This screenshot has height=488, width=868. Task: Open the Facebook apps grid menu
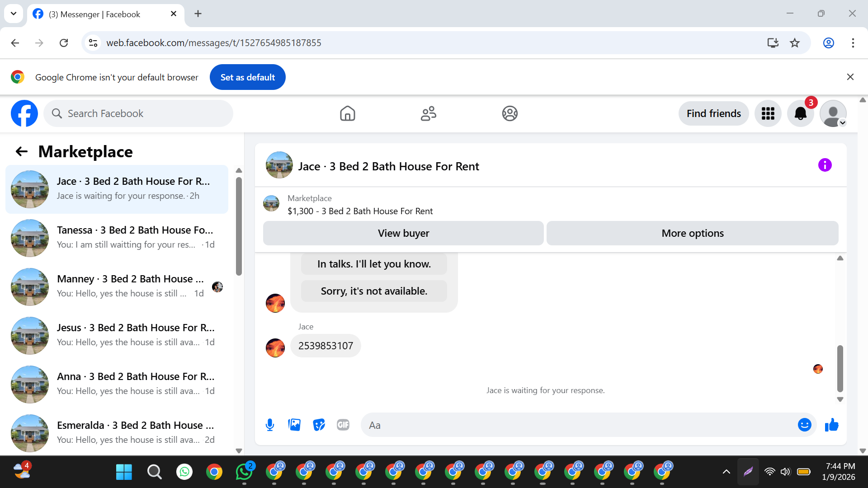[x=768, y=113]
